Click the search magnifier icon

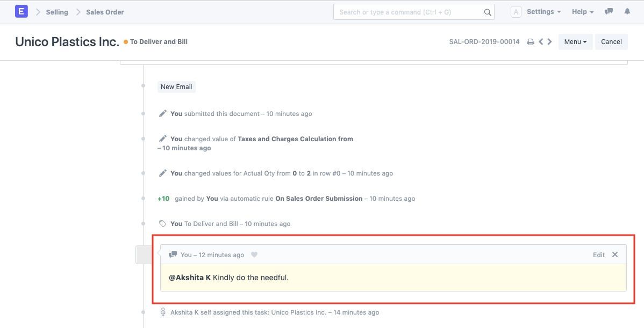pyautogui.click(x=488, y=12)
